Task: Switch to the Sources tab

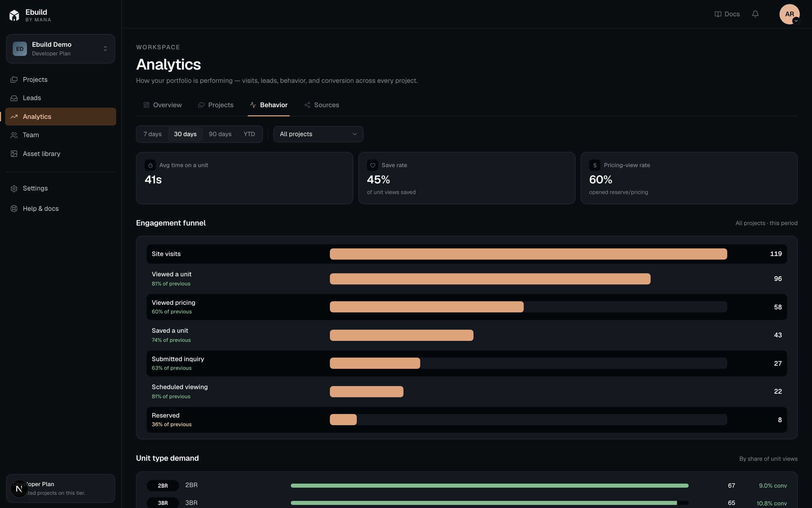Action: (x=321, y=105)
